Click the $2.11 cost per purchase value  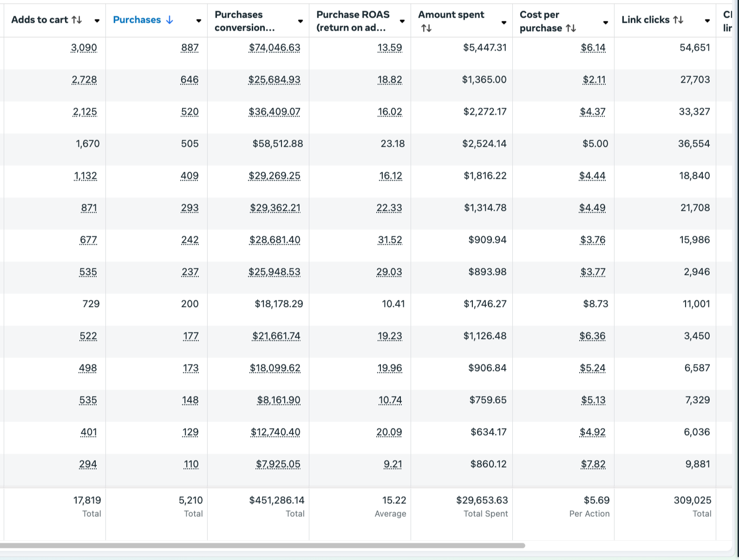point(595,80)
